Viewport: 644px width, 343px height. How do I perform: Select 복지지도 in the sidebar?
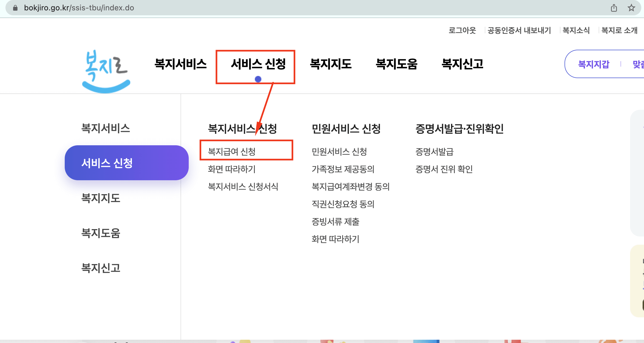point(101,199)
